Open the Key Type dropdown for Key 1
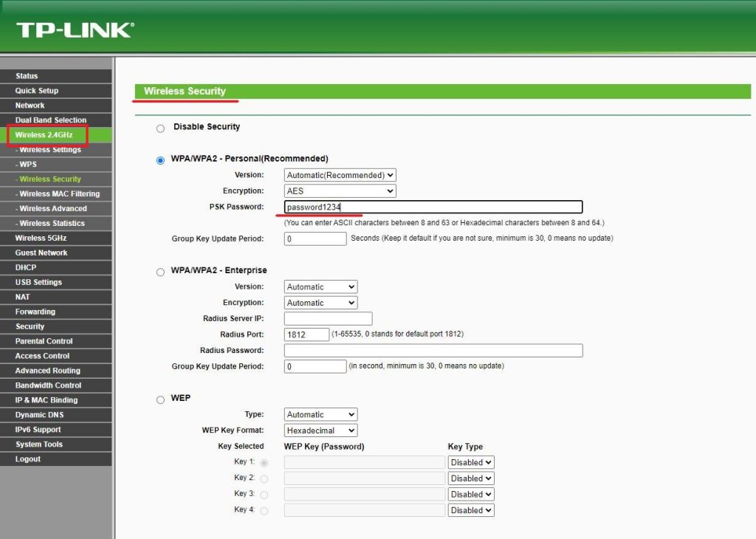Screen dimensions: 756x539 [x=470, y=461]
